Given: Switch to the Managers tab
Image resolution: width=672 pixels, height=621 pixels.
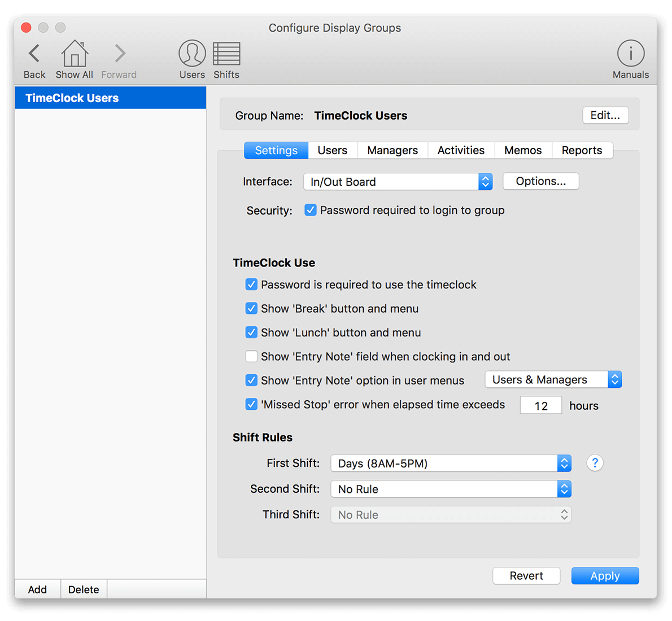Looking at the screenshot, I should [x=392, y=150].
